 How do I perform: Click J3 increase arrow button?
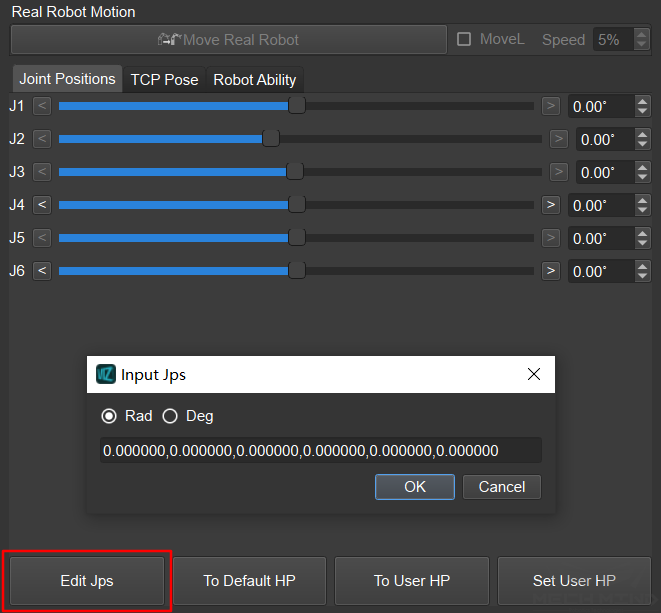(x=559, y=172)
